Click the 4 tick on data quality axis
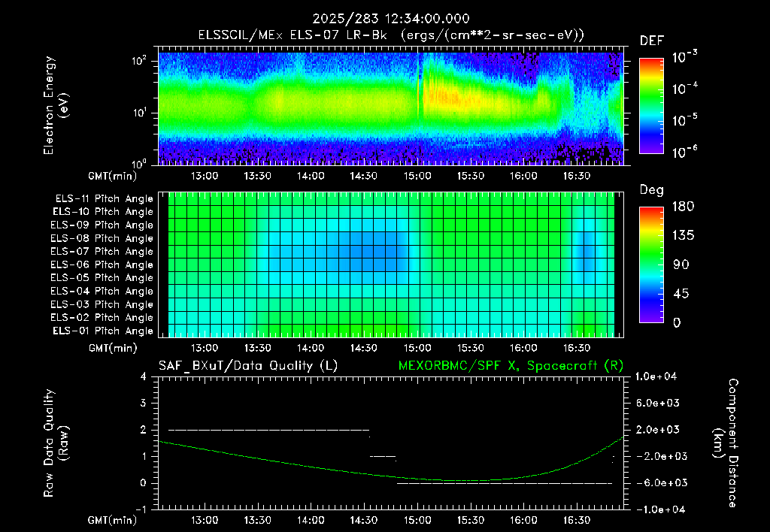 tap(144, 376)
